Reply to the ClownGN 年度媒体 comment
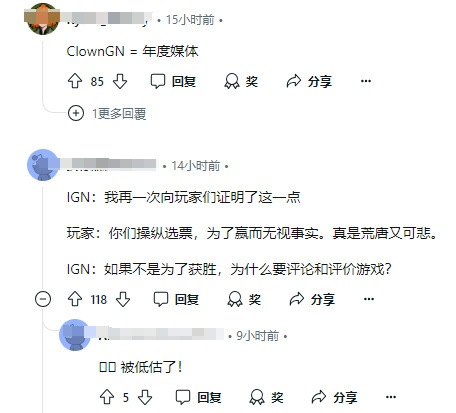This screenshot has height=413, width=456. click(x=173, y=81)
